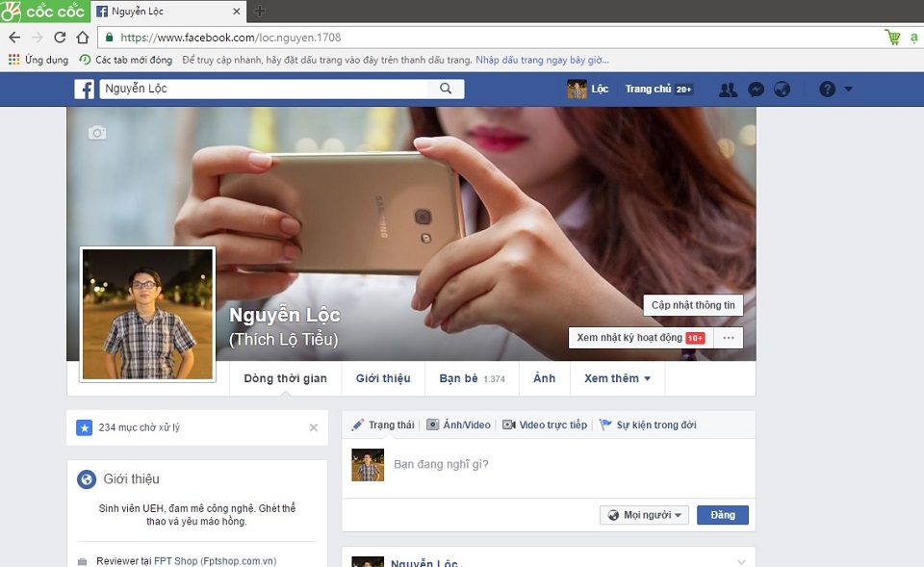This screenshot has width=924, height=567.
Task: Start Video trực tiếp live video
Action: (545, 425)
